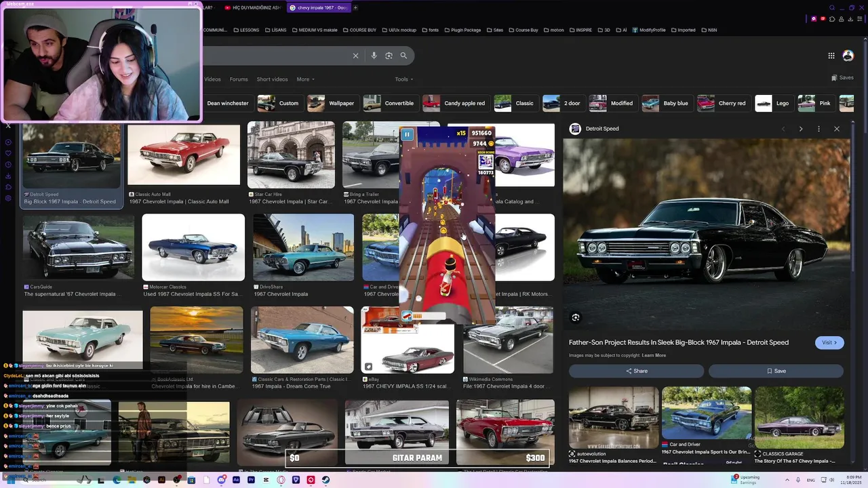This screenshot has height=488, width=868.
Task: Open the ModifyProfile bookmark
Action: (x=649, y=30)
